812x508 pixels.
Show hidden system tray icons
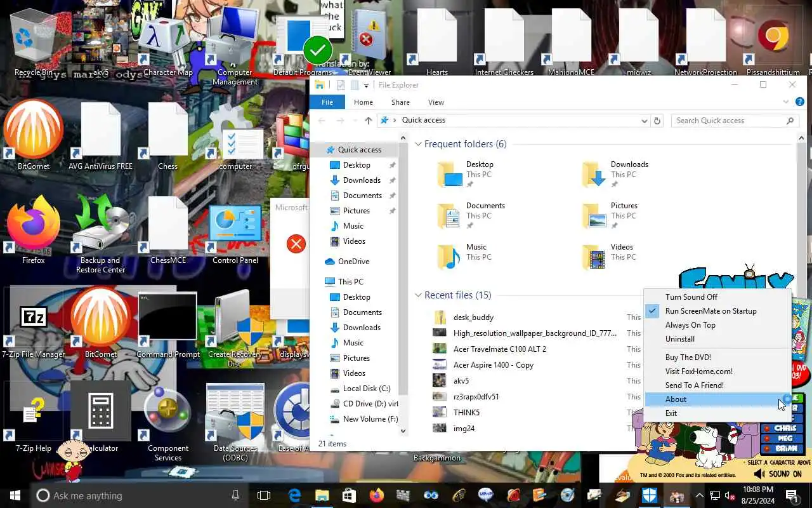pyautogui.click(x=699, y=495)
